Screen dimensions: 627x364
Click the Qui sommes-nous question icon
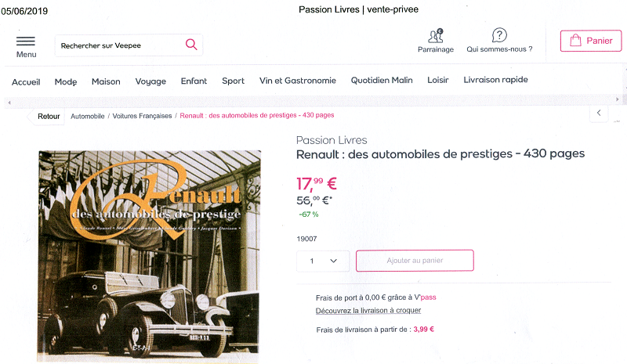point(499,35)
